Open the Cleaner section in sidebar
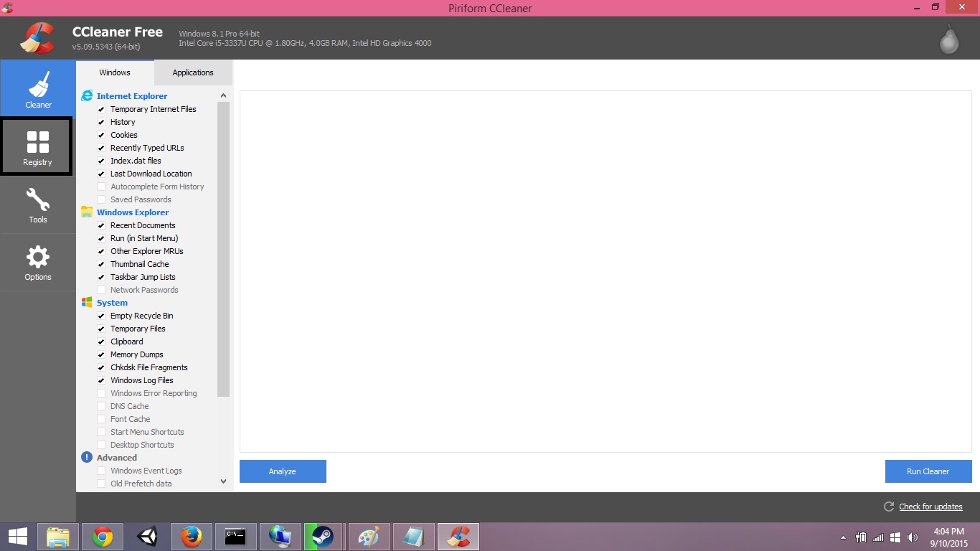This screenshot has width=980, height=551. pos(38,88)
